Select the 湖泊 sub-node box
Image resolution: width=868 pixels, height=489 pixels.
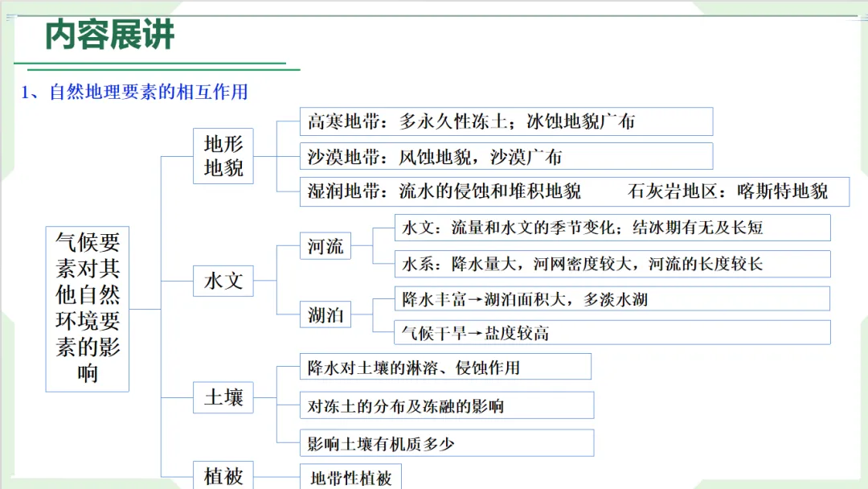(x=325, y=314)
